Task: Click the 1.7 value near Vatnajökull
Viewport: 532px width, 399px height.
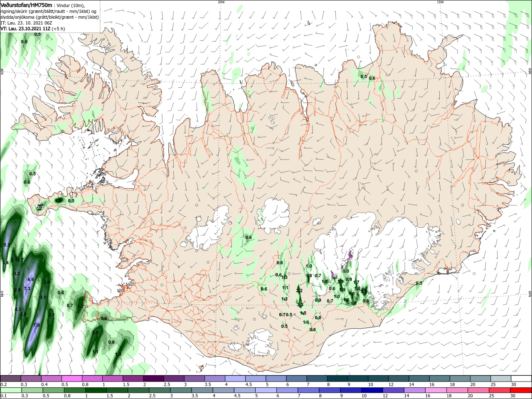Action: click(356, 282)
